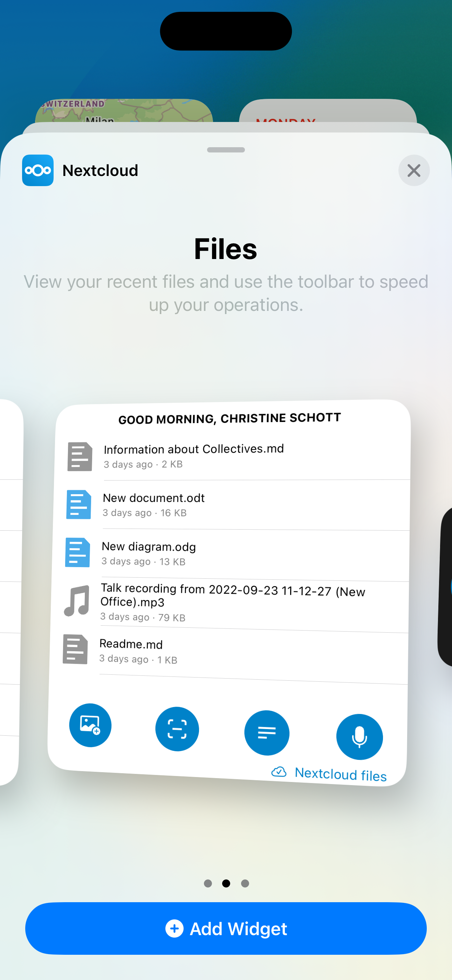Tap the microphone voice memo icon
452x980 pixels.
point(359,736)
